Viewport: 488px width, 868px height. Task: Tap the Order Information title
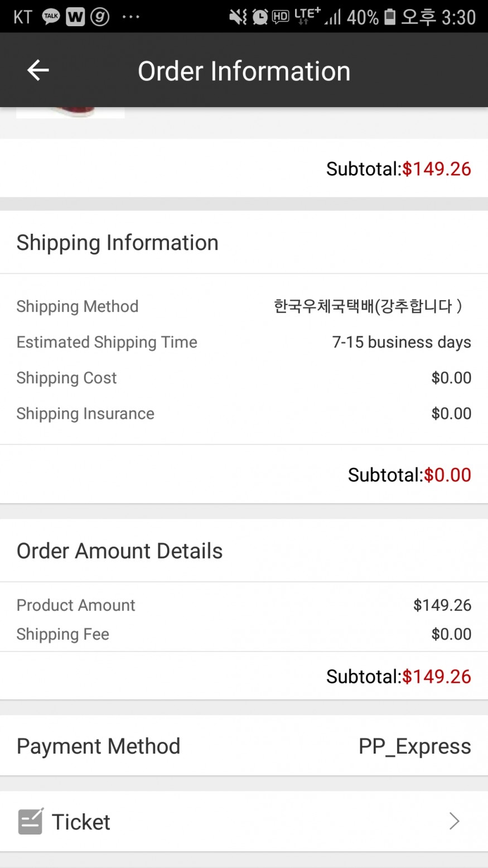[244, 71]
